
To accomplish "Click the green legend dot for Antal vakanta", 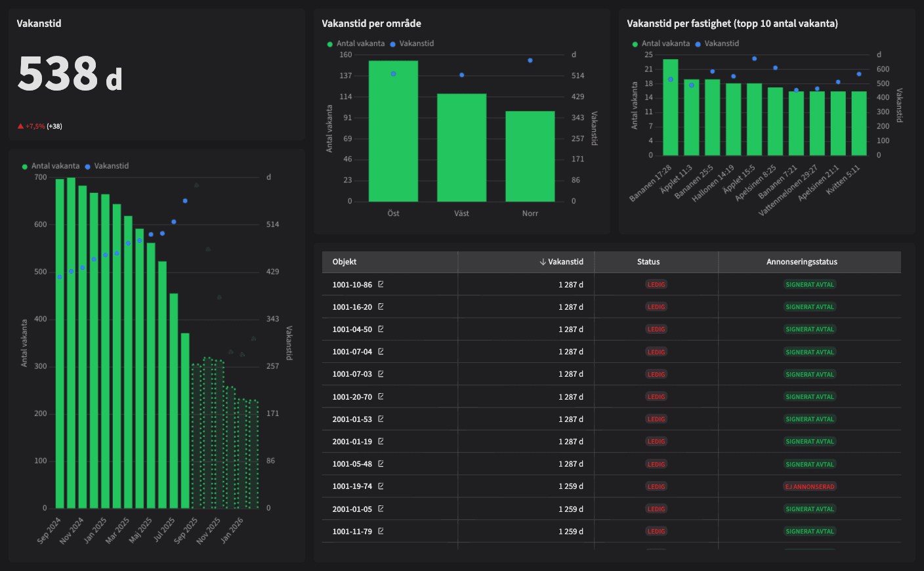I will point(24,166).
